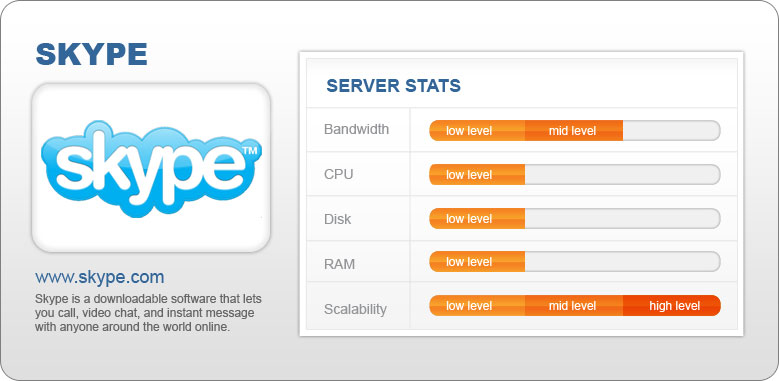The width and height of the screenshot is (779, 381).
Task: Select the Disk row label
Action: [337, 219]
